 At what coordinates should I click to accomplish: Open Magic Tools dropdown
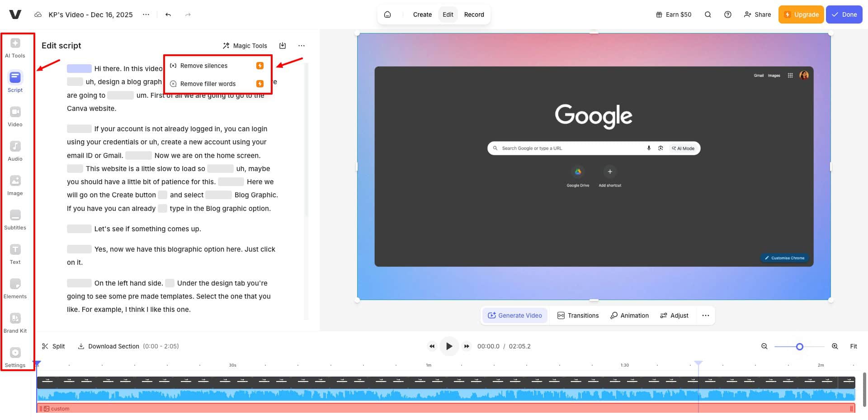[x=245, y=46]
